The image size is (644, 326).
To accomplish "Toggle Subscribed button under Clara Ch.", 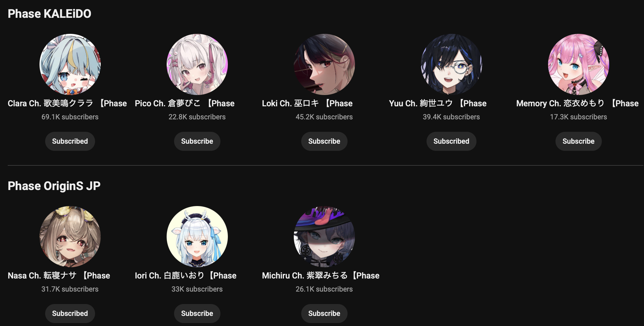I will [x=70, y=141].
